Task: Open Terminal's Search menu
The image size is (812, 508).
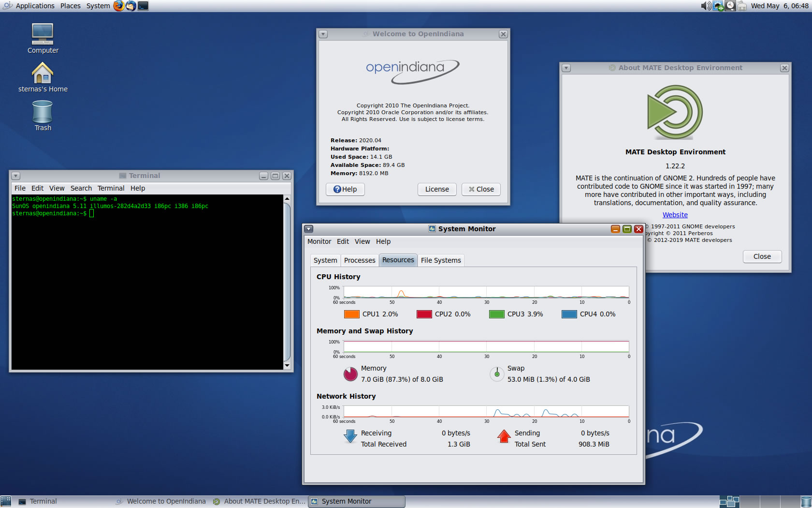Action: [81, 188]
